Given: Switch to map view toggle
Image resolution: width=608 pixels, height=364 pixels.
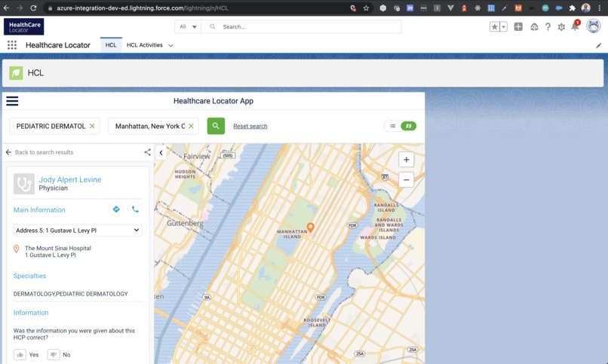Looking at the screenshot, I should [x=408, y=126].
